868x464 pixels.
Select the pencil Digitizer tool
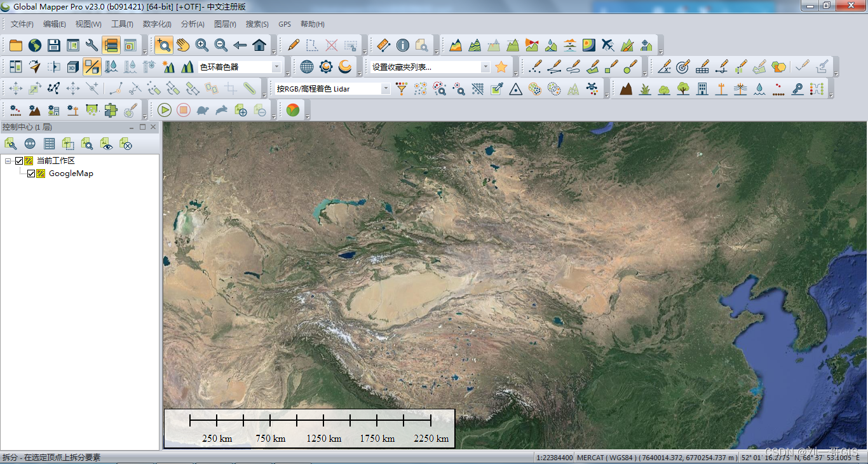(x=293, y=45)
